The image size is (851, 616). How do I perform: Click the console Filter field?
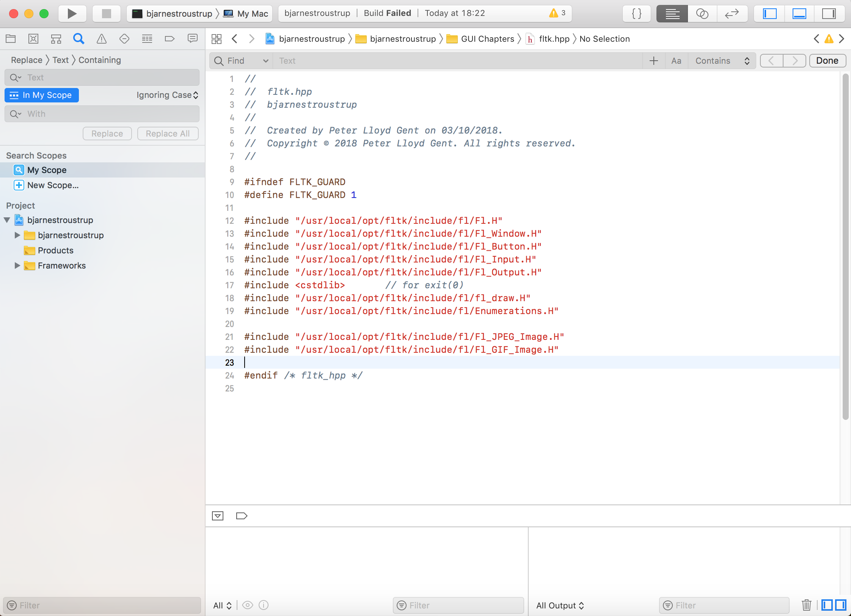click(x=724, y=605)
